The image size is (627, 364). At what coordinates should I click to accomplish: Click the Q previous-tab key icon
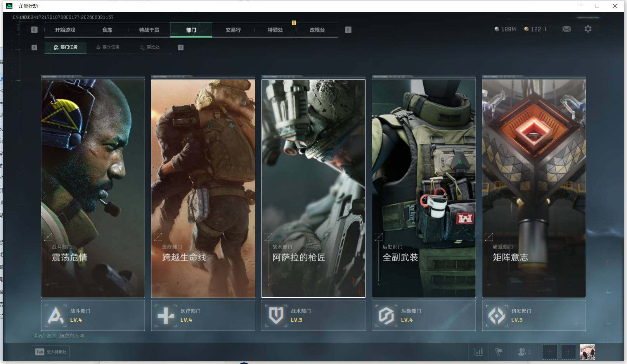coord(34,30)
